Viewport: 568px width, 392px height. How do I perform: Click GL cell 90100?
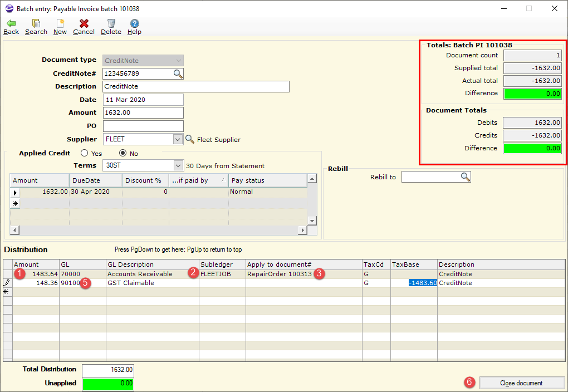(x=82, y=283)
